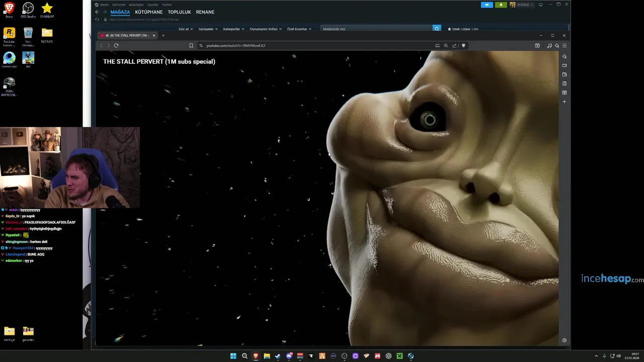Screen dimensions: 644x362
Task: Click the browser back arrow
Action: pyautogui.click(x=101, y=45)
